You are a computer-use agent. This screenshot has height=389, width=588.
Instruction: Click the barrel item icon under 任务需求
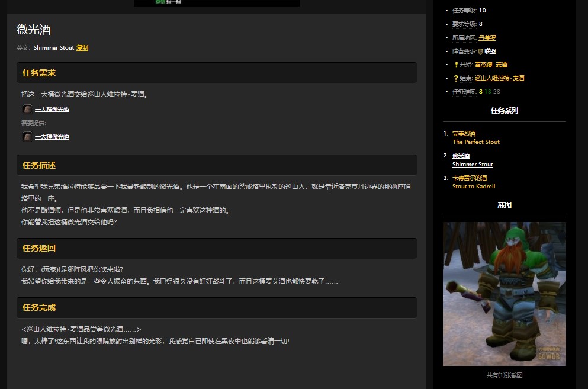27,109
